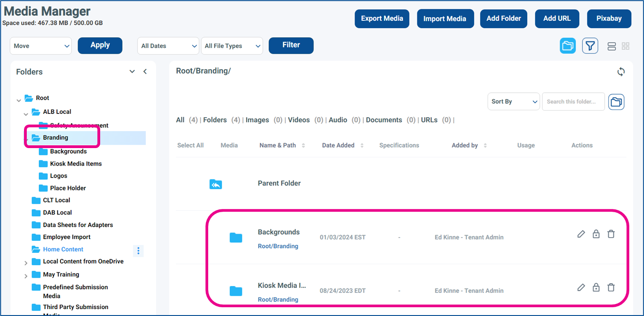Select DAB Local folder in tree
This screenshot has height=316, width=644.
[x=57, y=213]
